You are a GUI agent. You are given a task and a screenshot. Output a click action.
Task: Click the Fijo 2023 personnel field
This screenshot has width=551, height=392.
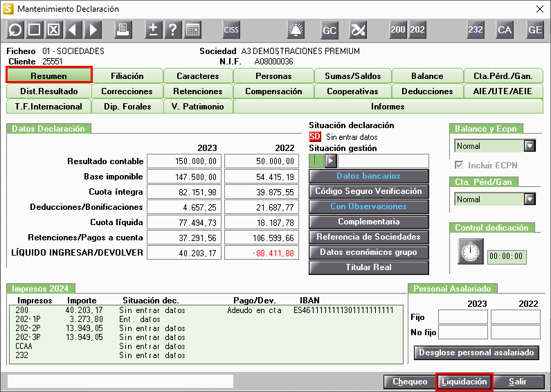click(x=463, y=317)
